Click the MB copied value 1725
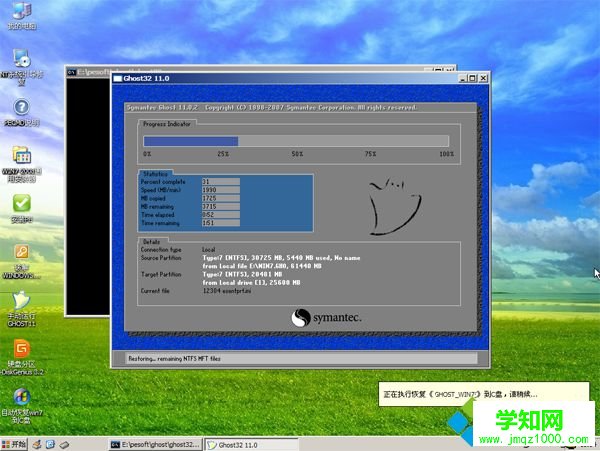 (x=221, y=198)
